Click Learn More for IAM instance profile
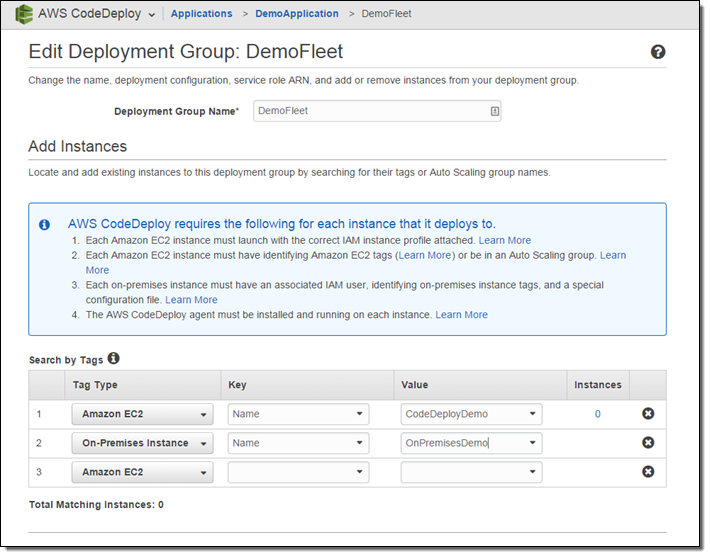 [x=505, y=240]
